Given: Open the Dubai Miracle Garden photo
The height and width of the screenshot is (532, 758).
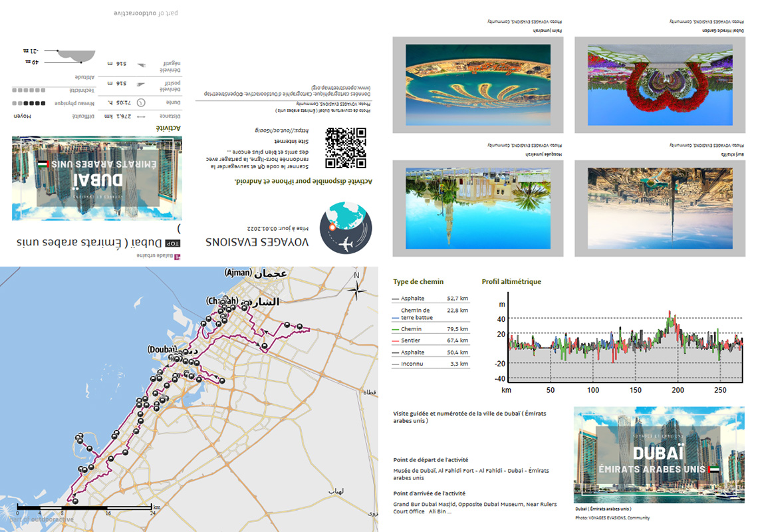Looking at the screenshot, I should (660, 85).
